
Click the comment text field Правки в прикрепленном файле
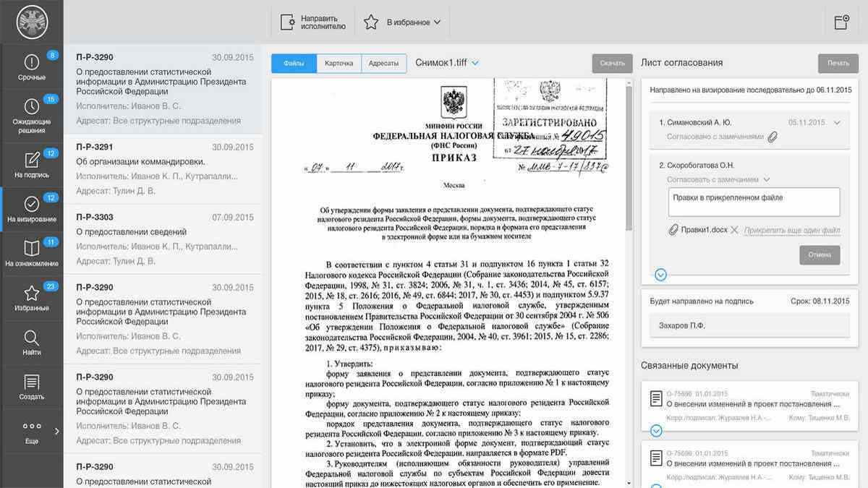(x=754, y=202)
